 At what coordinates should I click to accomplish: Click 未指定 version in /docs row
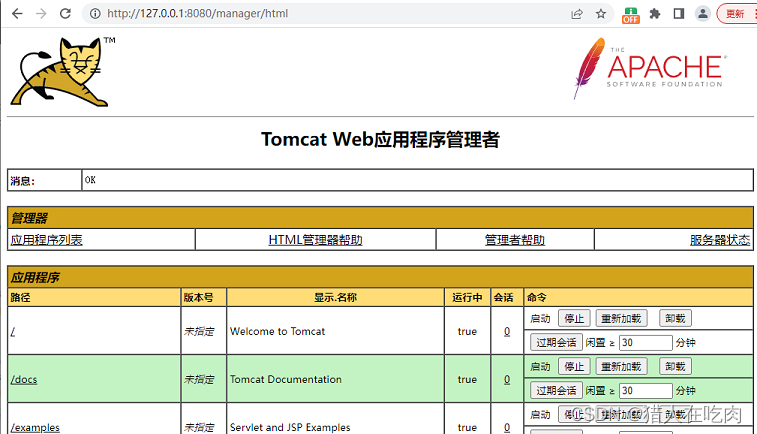coord(199,379)
